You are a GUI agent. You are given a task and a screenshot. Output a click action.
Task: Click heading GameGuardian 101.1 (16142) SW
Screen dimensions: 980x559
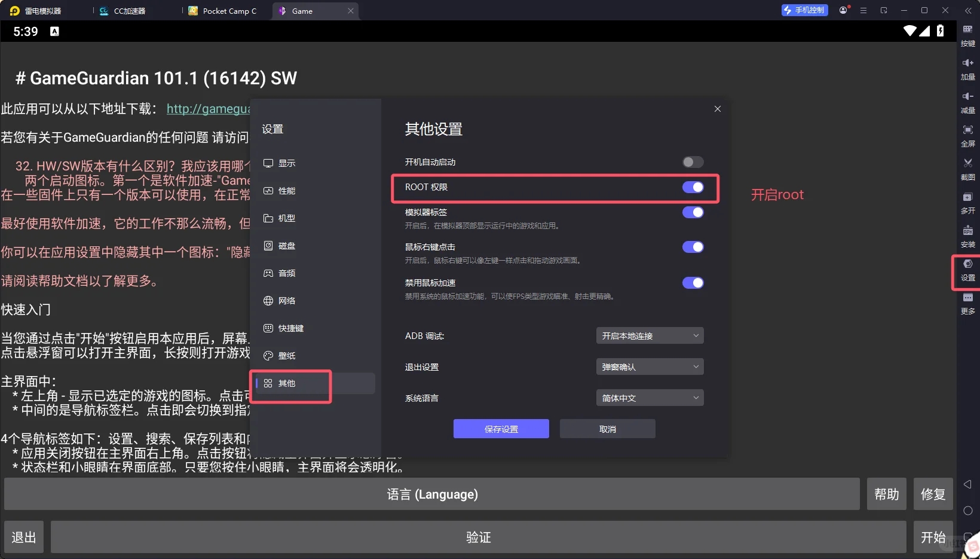point(156,78)
